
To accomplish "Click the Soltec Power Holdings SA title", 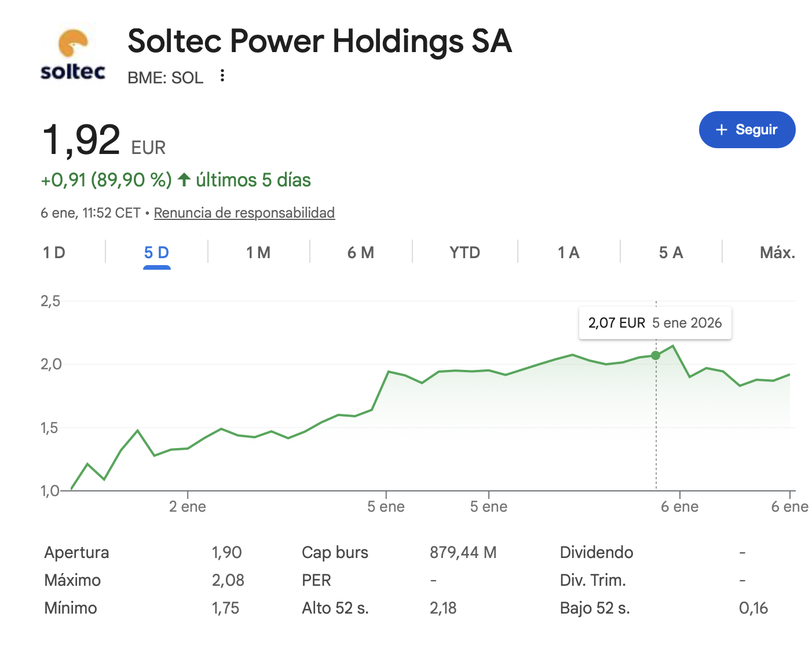I will point(320,42).
